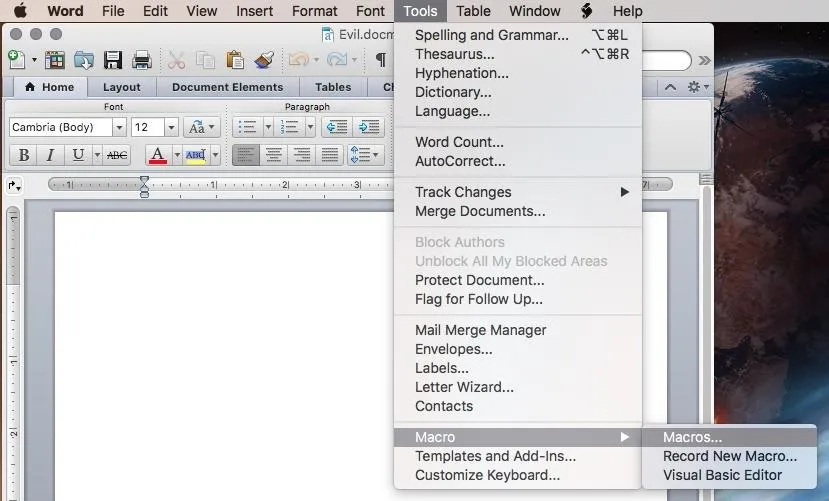The width and height of the screenshot is (829, 501).
Task: Select Mail Merge Manager
Action: point(518,330)
